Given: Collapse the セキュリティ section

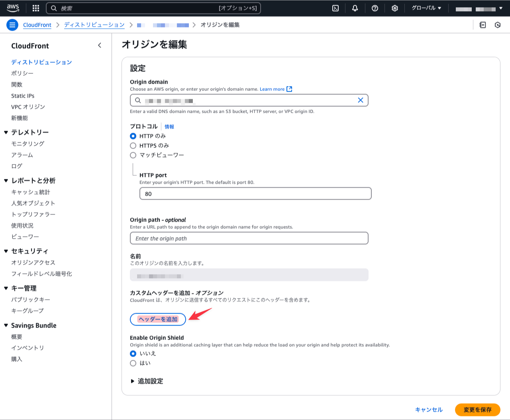Looking at the screenshot, I should pyautogui.click(x=6, y=251).
